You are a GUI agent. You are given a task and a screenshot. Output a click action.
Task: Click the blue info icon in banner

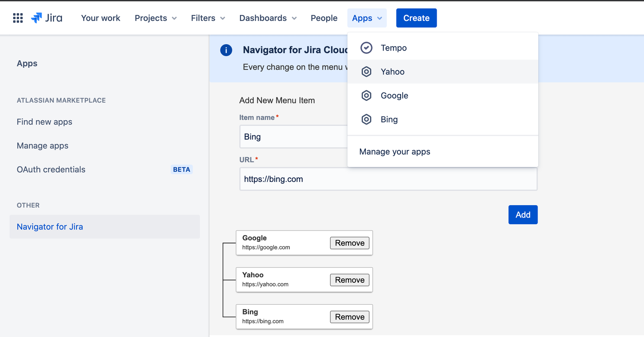pyautogui.click(x=226, y=50)
